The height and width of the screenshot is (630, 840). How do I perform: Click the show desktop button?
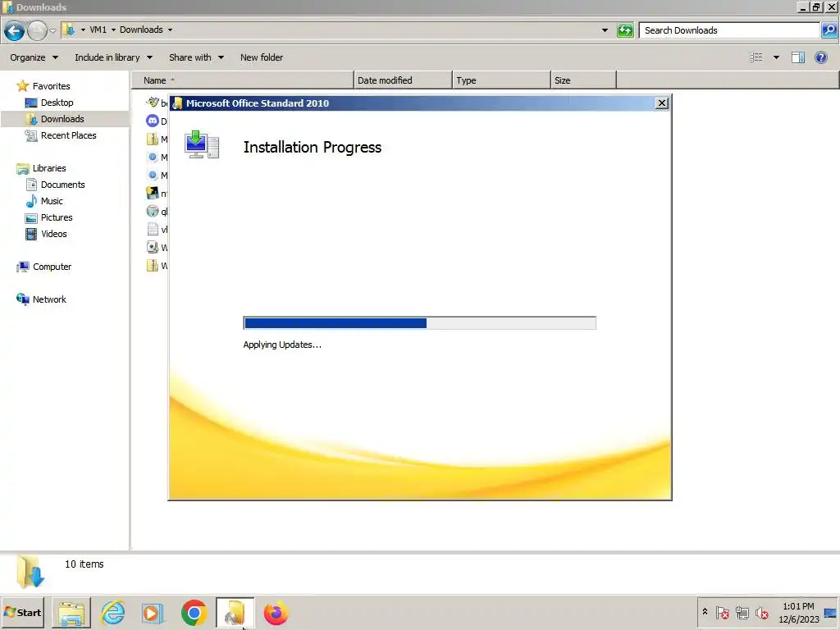coord(831,612)
